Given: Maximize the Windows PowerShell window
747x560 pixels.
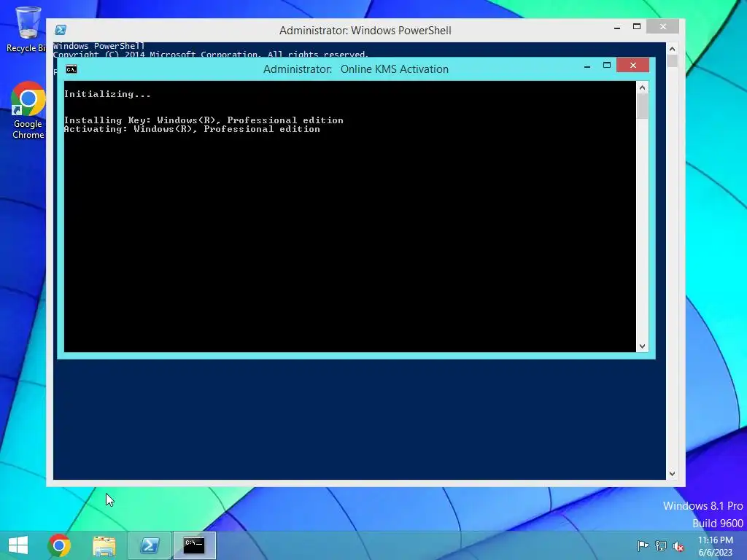Looking at the screenshot, I should pos(636,27).
